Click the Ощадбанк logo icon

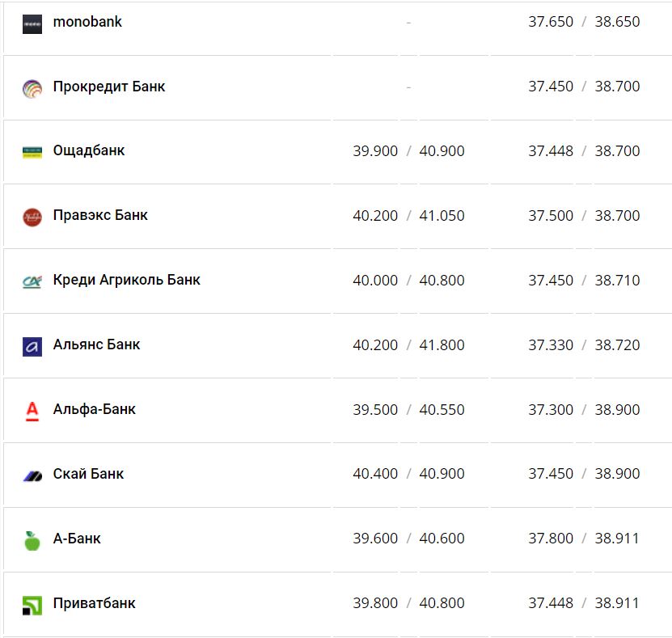[x=32, y=152]
